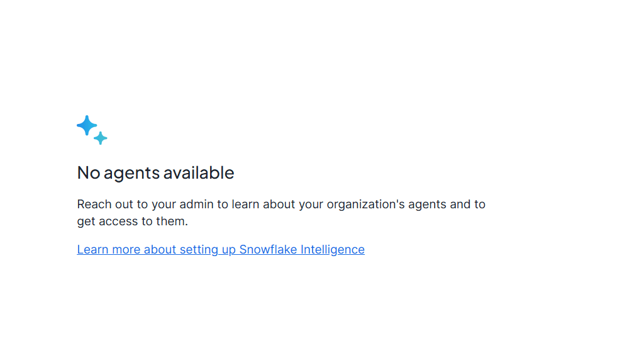Image resolution: width=644 pixels, height=353 pixels.
Task: Click the word "about" in the link
Action: (160, 249)
